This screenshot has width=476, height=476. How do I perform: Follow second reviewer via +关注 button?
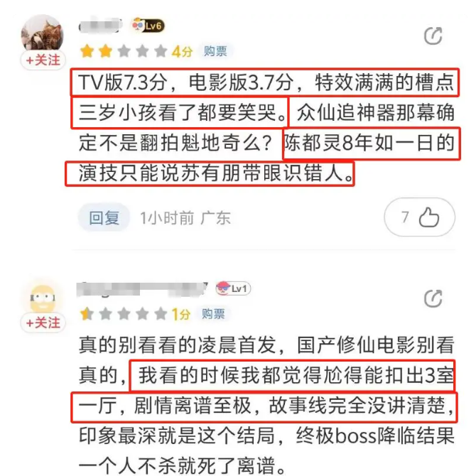(x=43, y=323)
